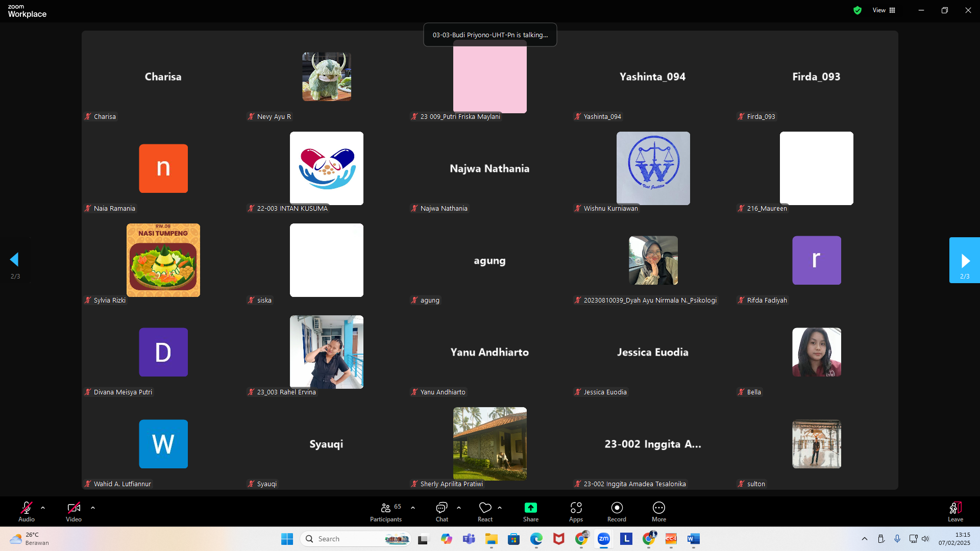Turn on camera with Video button
This screenshot has height=551, width=980.
pyautogui.click(x=73, y=512)
